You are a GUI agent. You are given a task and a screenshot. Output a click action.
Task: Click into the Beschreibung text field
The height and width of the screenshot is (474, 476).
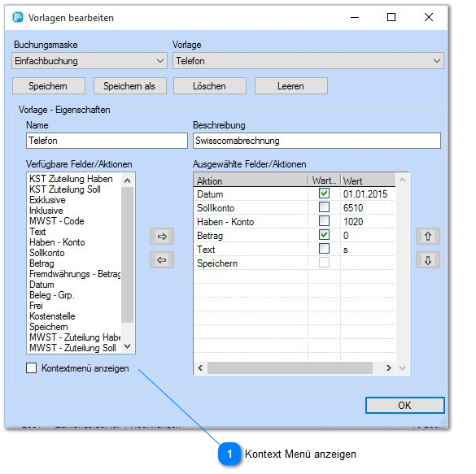tap(317, 141)
